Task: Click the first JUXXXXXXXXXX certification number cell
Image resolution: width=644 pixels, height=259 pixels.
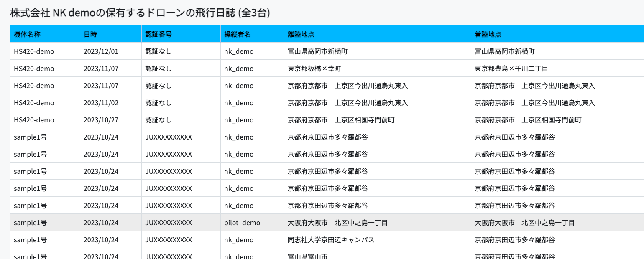Action: 181,137
